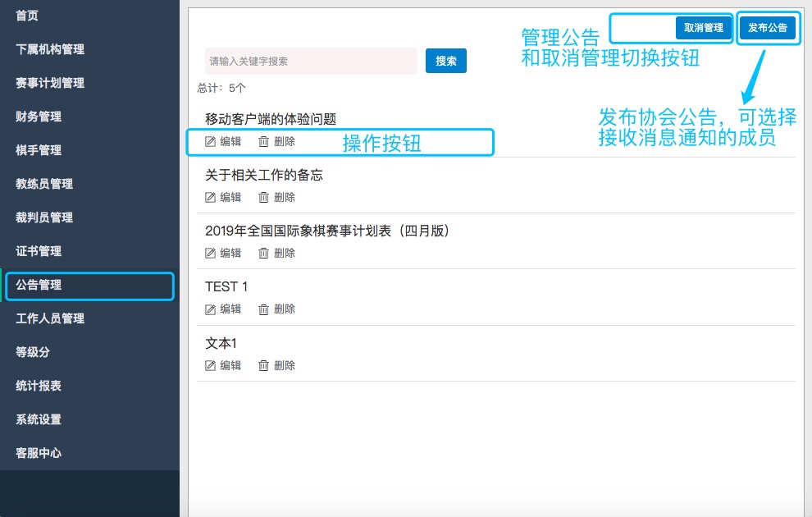812x517 pixels.
Task: Click 删除 link under 2019年全国国际象棋赛事计划表
Action: [285, 254]
